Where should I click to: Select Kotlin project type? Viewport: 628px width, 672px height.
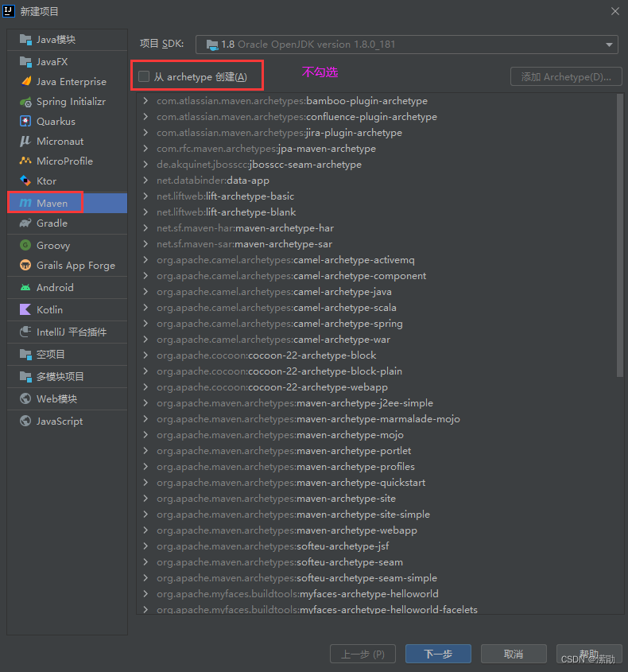point(68,309)
